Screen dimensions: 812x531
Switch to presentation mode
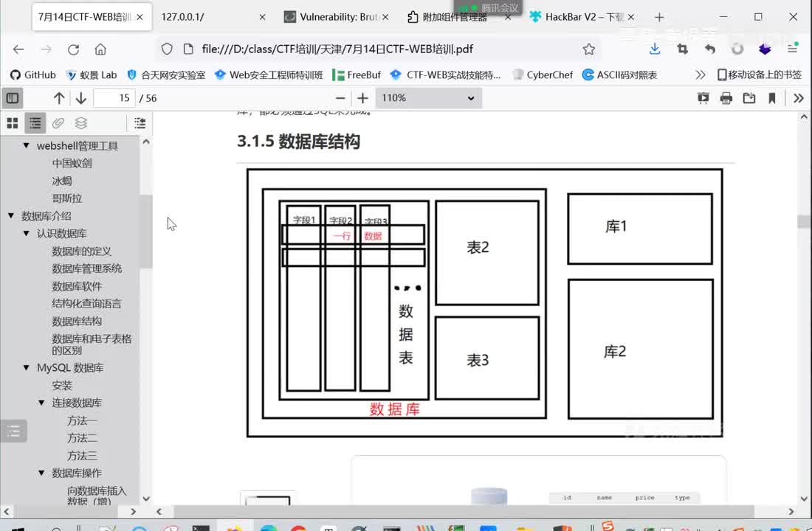tap(703, 98)
